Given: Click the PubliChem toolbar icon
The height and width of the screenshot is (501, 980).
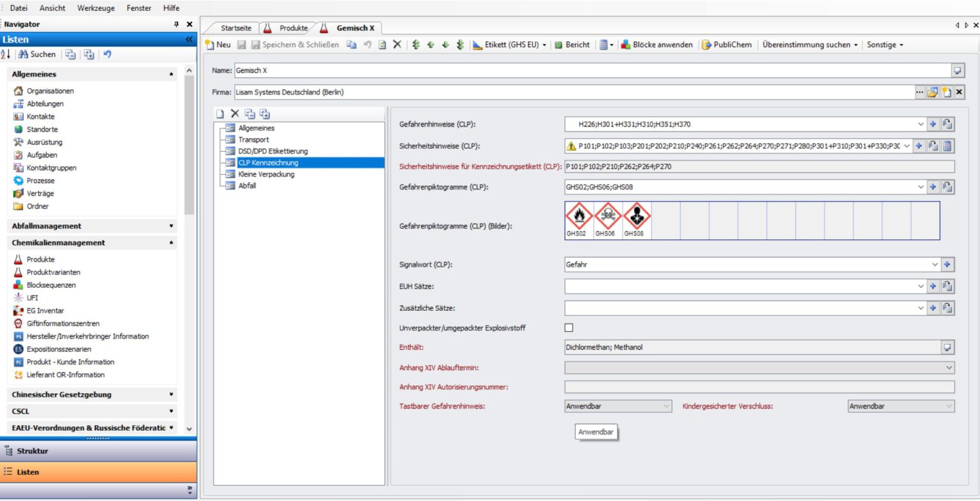Looking at the screenshot, I should coord(706,45).
